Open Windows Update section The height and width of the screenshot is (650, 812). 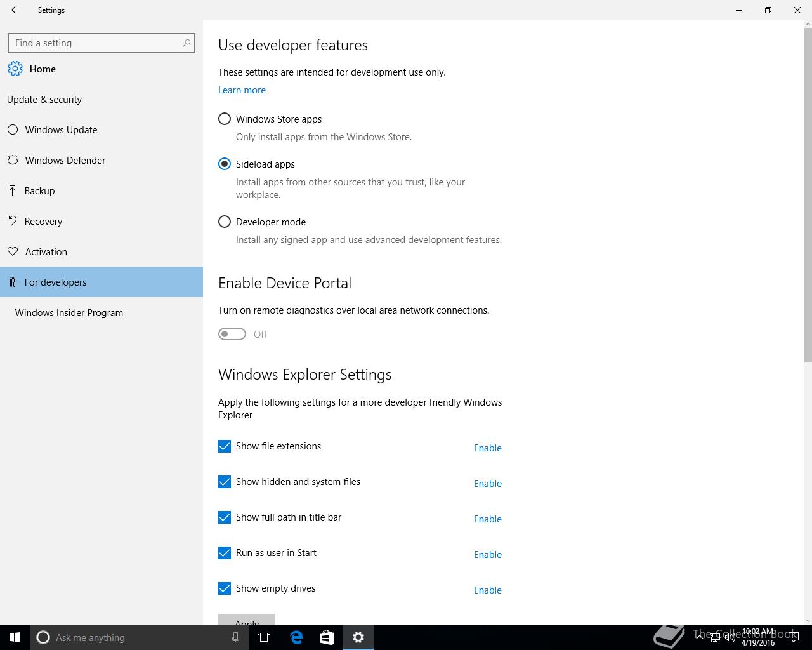(x=101, y=129)
